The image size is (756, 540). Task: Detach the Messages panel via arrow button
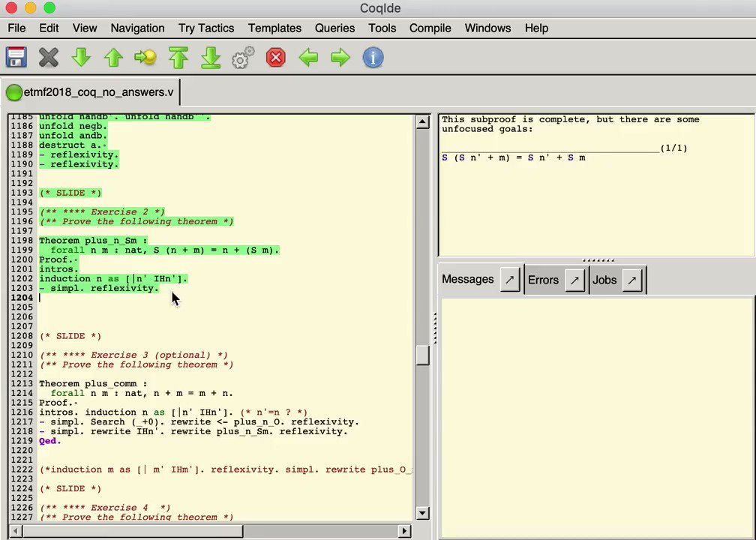(x=510, y=280)
